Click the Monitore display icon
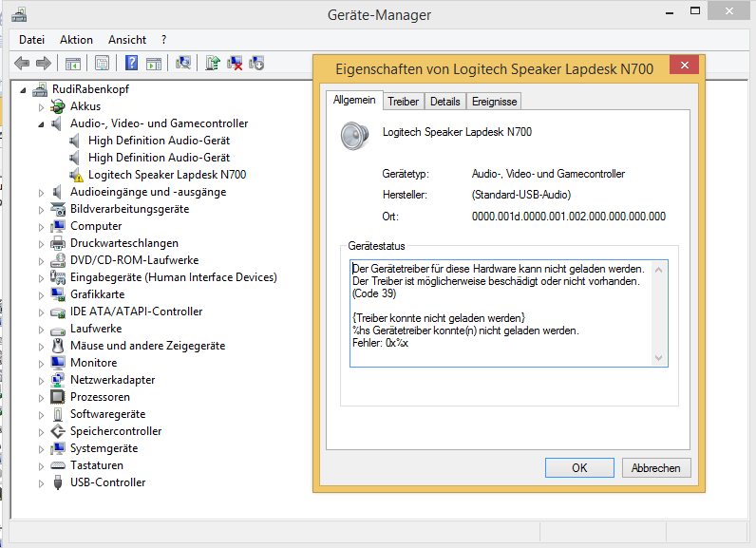This screenshot has height=548, width=756. coord(58,363)
